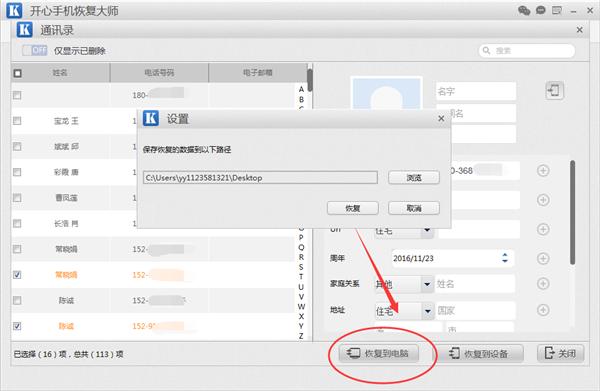Jump to letter W in alphabet index
This screenshot has width=600, height=391.
[x=301, y=306]
